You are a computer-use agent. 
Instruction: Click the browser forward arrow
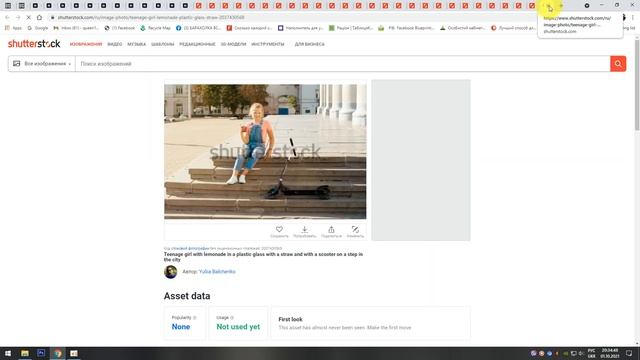point(18,18)
